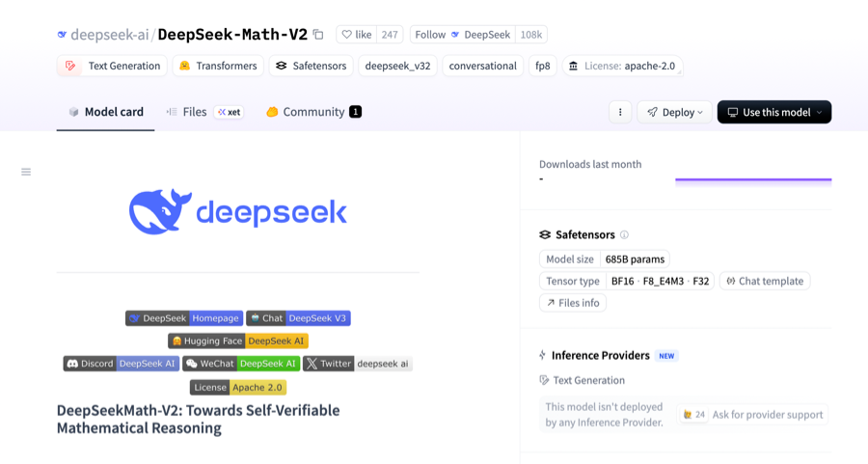Open the Twitter deepseek ai badge

(x=357, y=364)
